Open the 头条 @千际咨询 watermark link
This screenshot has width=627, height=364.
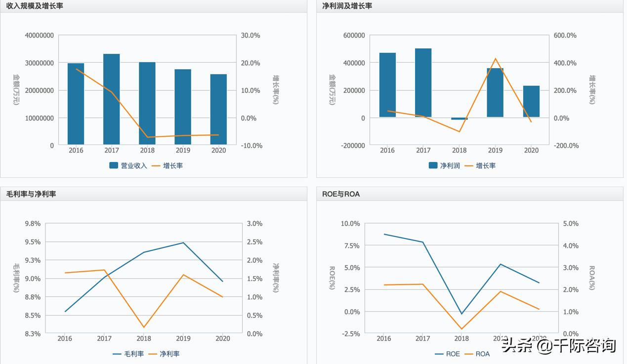point(558,345)
